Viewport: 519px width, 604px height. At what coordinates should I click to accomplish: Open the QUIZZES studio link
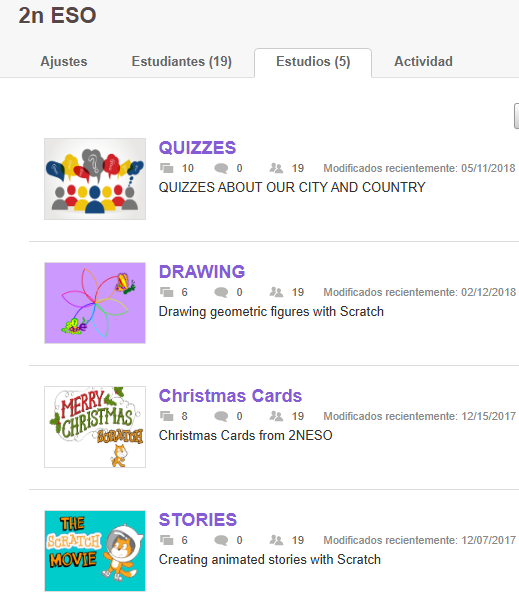pyautogui.click(x=197, y=148)
